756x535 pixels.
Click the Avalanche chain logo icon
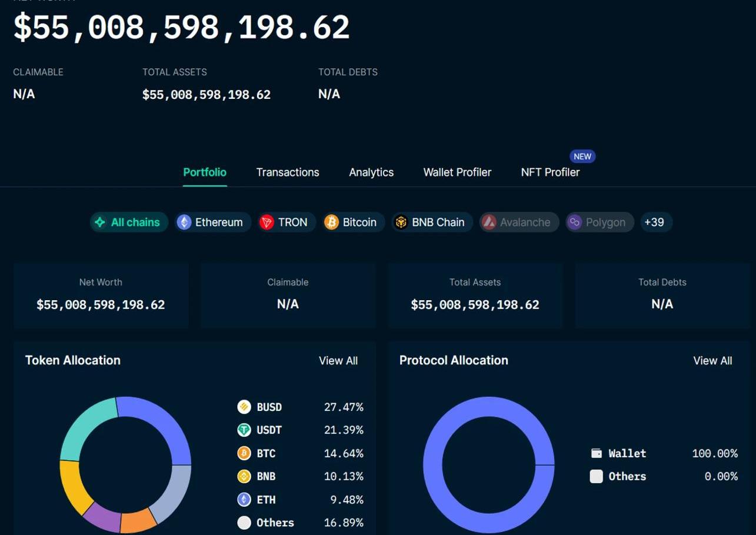489,222
